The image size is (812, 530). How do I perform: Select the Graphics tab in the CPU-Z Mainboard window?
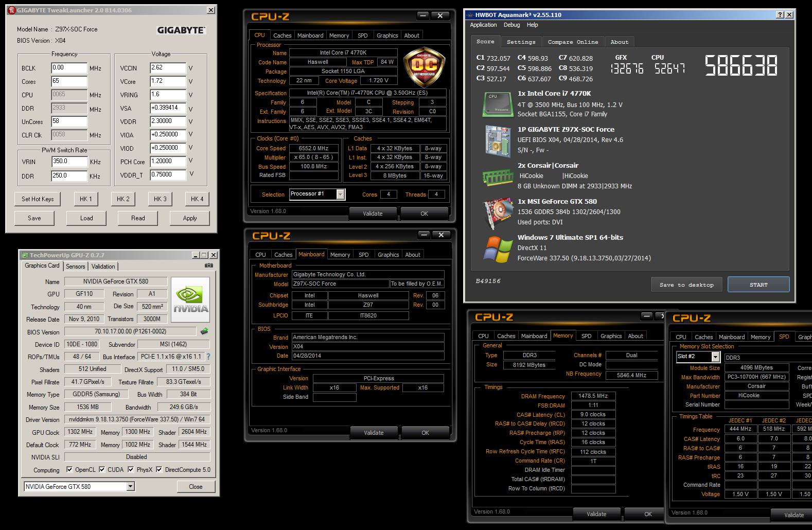[389, 255]
